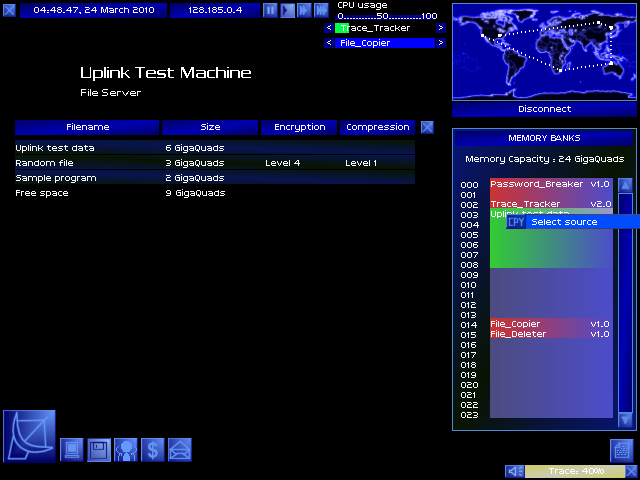Select File_Deleter v1.0 in memory banks

click(x=551, y=334)
